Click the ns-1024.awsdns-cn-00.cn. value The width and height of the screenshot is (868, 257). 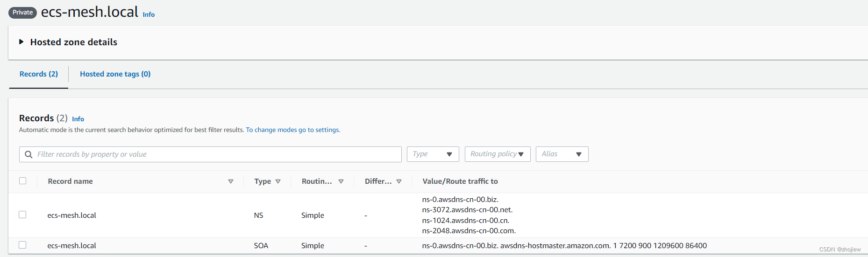[x=466, y=220]
